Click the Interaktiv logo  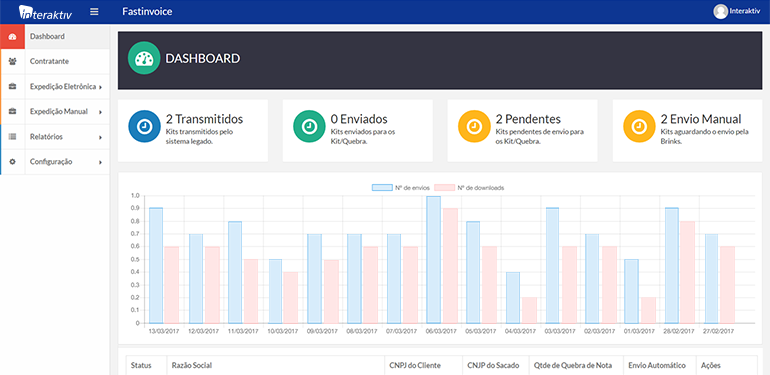click(46, 12)
